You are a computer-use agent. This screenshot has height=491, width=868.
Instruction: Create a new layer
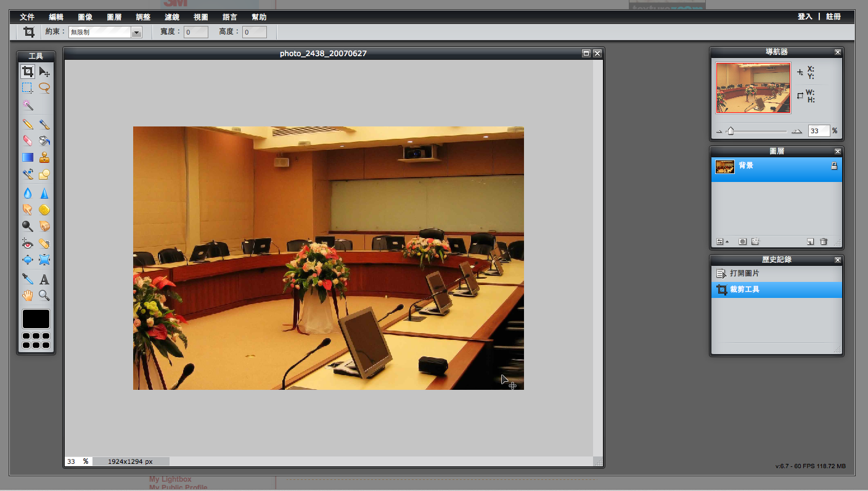811,241
